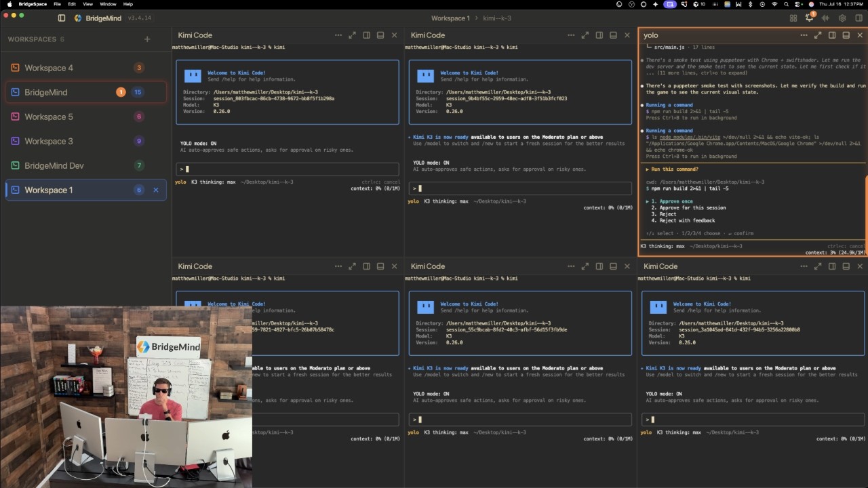Click the orange 1 badge on BridgeMind
868x488 pixels.
(121, 92)
